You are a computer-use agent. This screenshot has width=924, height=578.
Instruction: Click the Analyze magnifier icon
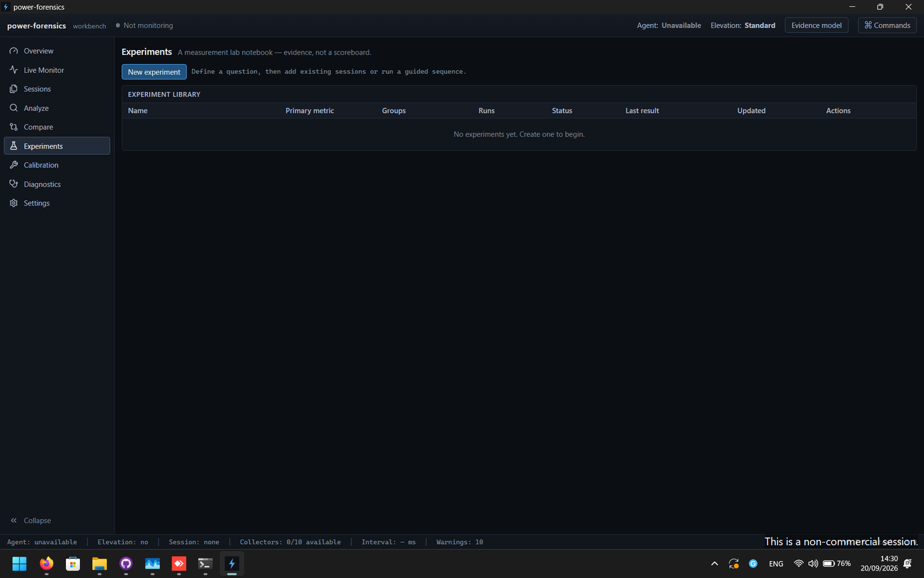pyautogui.click(x=13, y=108)
